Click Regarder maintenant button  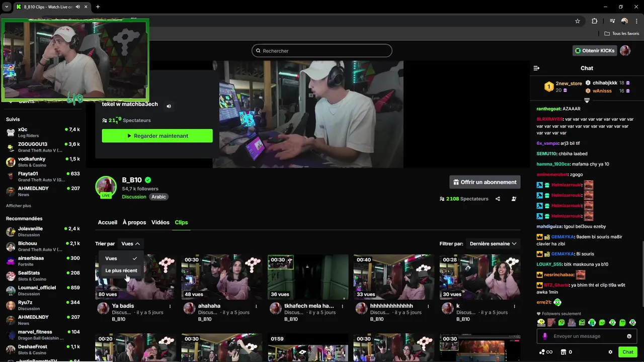[x=157, y=136]
